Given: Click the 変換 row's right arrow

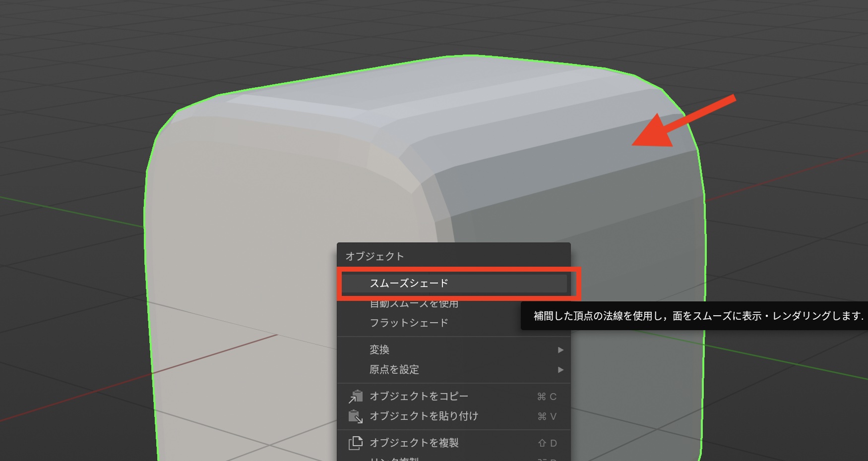Looking at the screenshot, I should click(x=560, y=350).
